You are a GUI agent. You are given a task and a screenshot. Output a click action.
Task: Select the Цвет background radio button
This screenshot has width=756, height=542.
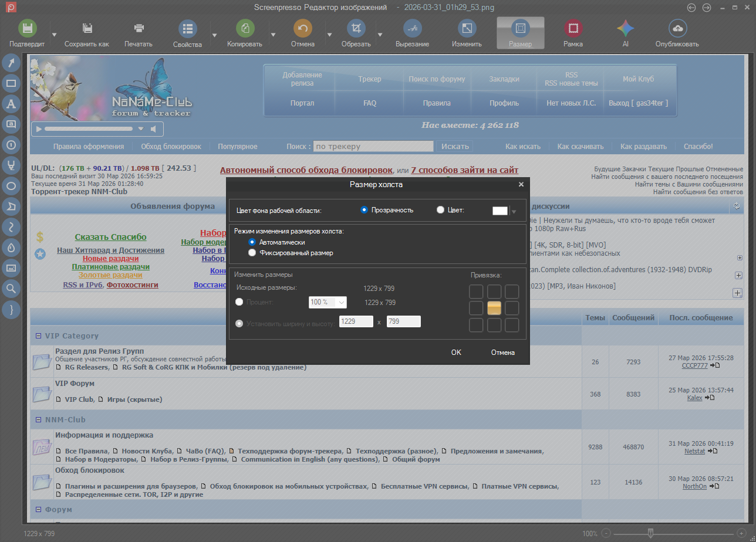tap(440, 210)
